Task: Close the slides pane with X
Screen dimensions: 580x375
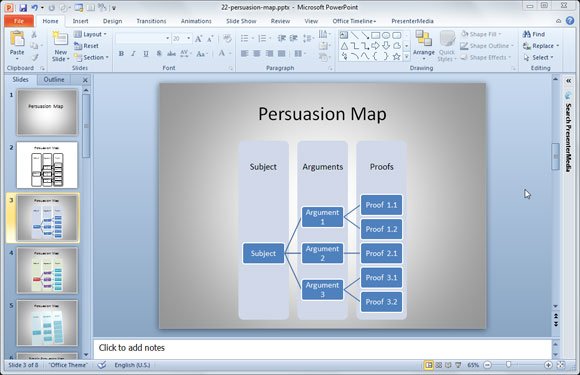Action: click(x=85, y=80)
